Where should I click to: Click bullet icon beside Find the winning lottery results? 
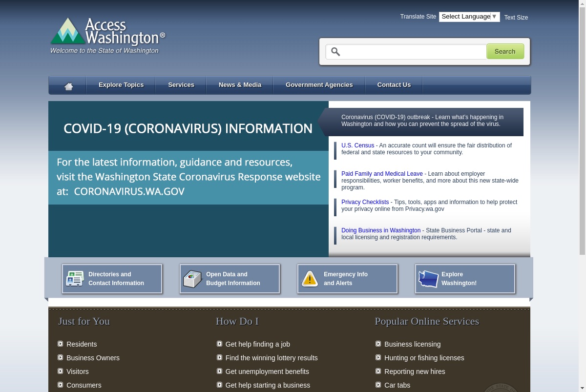(220, 357)
